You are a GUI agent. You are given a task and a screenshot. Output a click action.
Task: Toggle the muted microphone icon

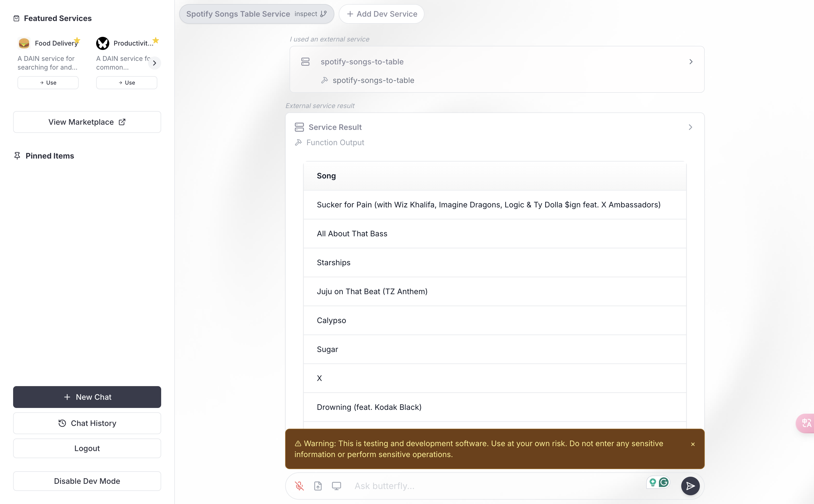pyautogui.click(x=299, y=486)
